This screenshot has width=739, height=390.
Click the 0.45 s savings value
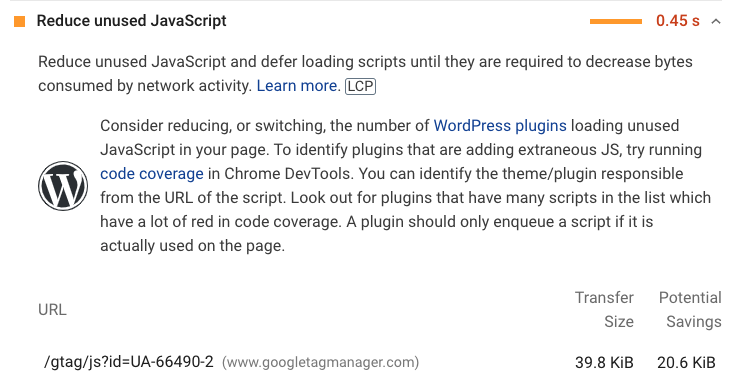click(x=678, y=21)
